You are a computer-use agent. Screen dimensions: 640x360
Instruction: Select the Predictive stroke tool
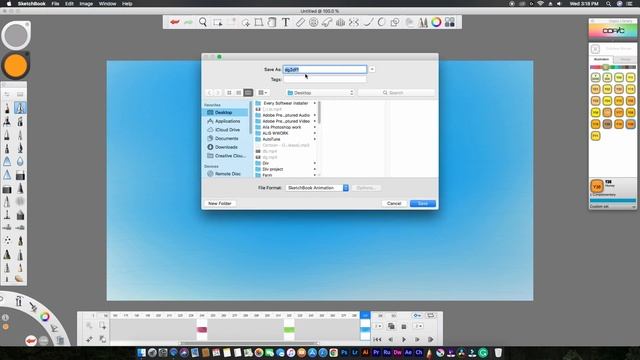click(x=381, y=22)
